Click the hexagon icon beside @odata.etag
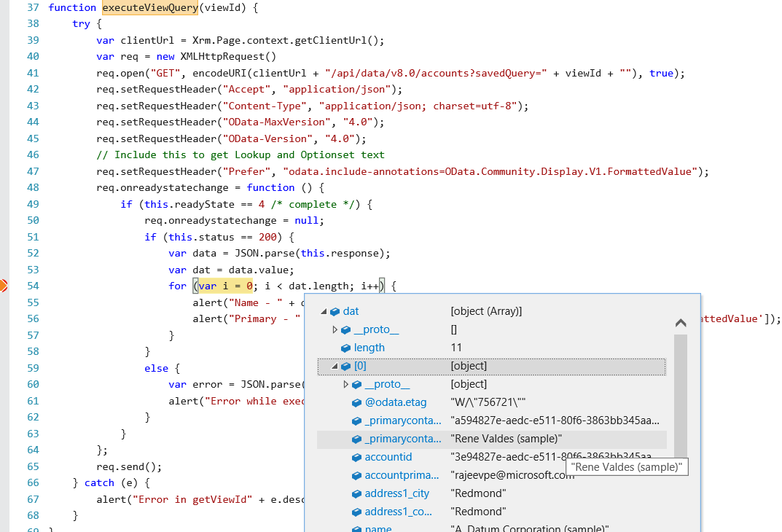Screen dimensions: 782x532 [356, 402]
